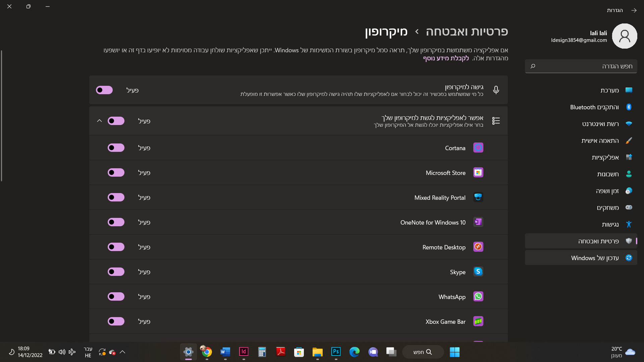
Task: Click the microphone icon beside the microphone access setting
Action: click(x=496, y=90)
